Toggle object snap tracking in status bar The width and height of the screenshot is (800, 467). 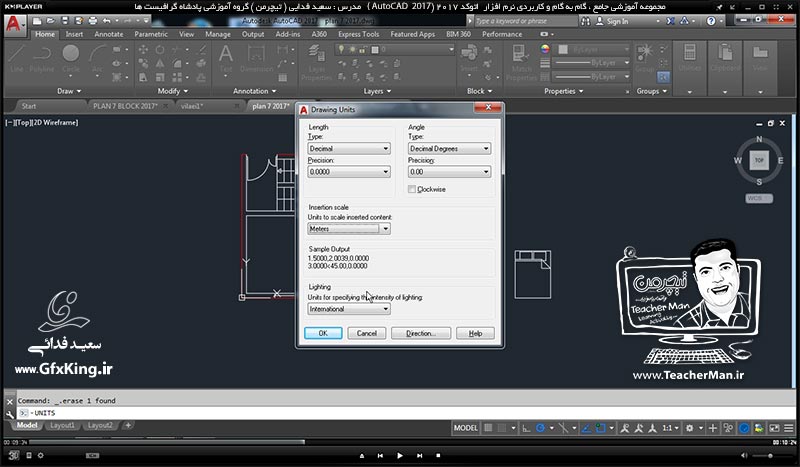[586, 428]
